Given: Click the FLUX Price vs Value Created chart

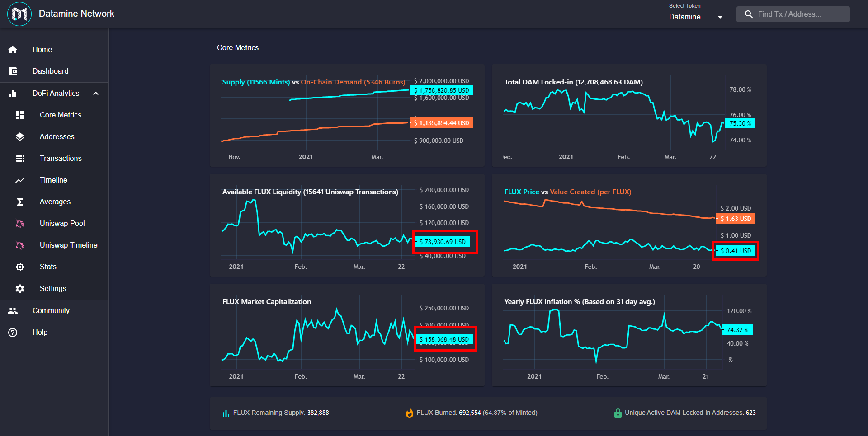Looking at the screenshot, I should (629, 225).
